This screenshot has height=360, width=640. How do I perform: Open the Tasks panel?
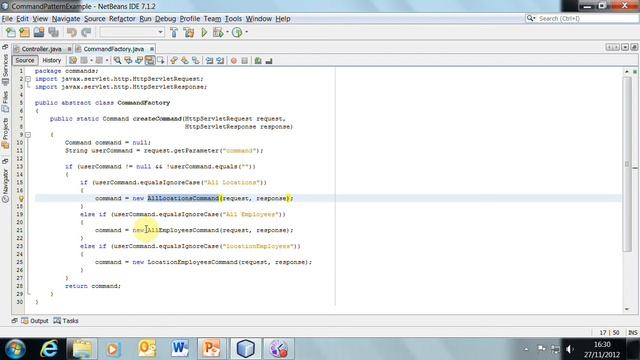66,321
